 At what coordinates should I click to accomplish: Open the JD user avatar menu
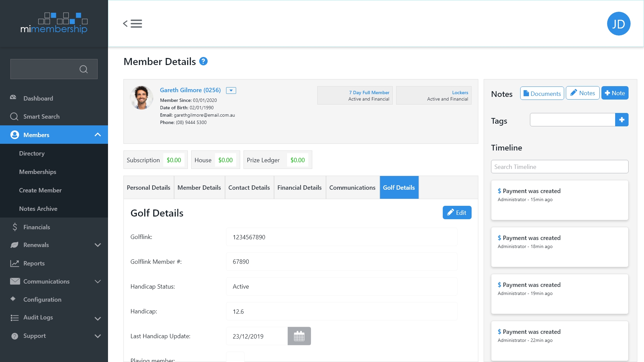pyautogui.click(x=618, y=24)
